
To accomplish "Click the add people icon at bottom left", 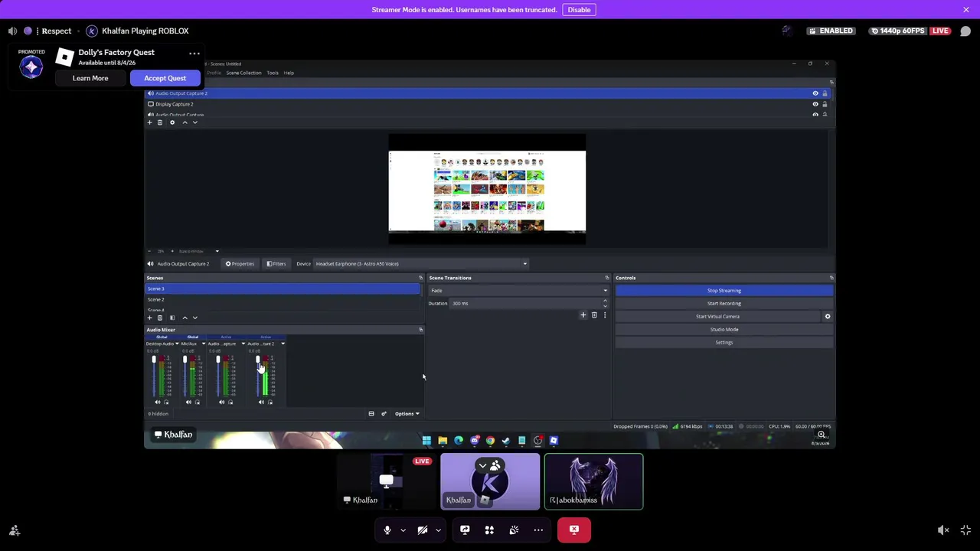I will (x=14, y=530).
